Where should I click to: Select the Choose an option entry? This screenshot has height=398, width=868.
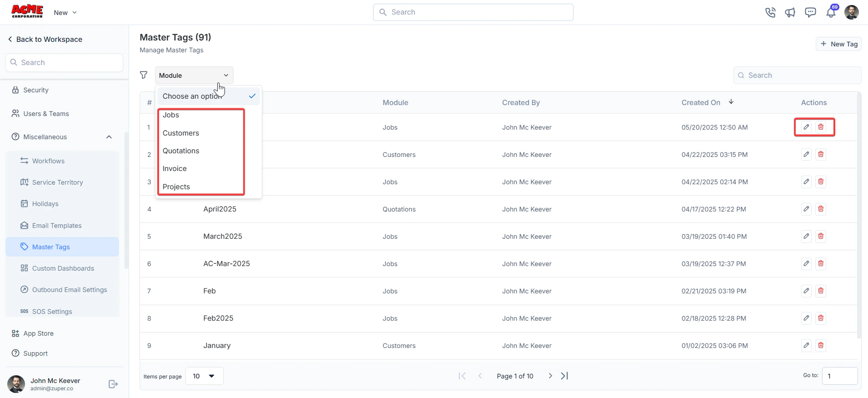click(x=209, y=96)
